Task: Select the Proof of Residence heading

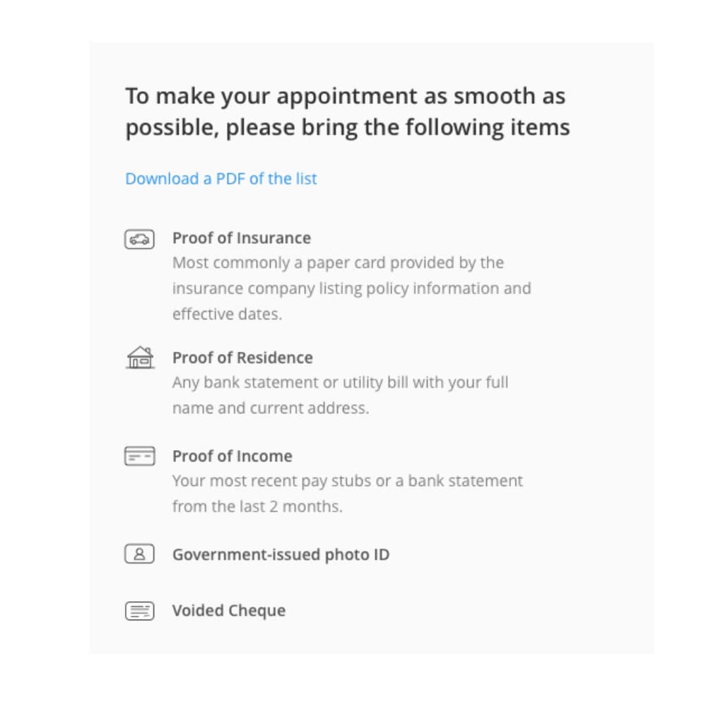Action: pos(242,357)
